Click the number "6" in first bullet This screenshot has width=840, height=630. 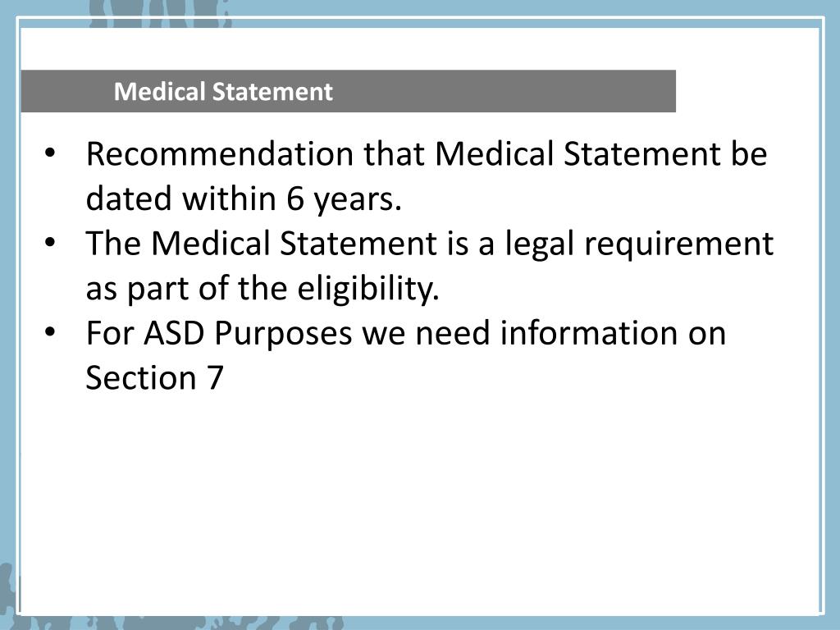click(x=293, y=199)
